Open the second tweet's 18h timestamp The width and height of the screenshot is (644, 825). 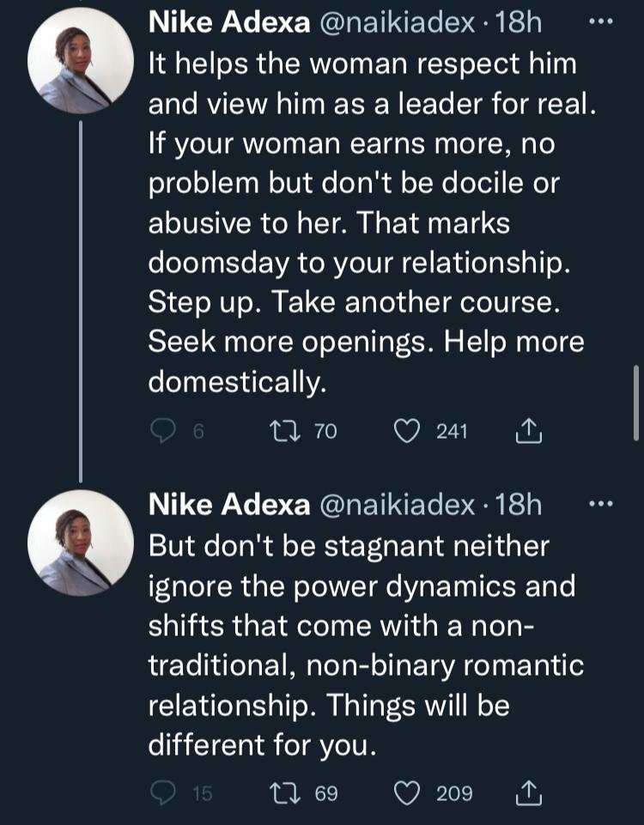[x=519, y=506]
